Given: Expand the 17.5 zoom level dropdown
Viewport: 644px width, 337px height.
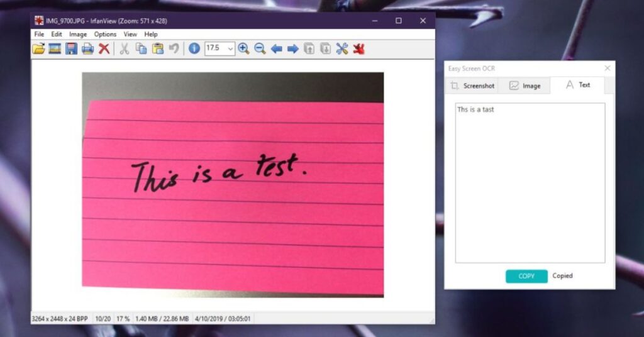Looking at the screenshot, I should click(x=230, y=48).
